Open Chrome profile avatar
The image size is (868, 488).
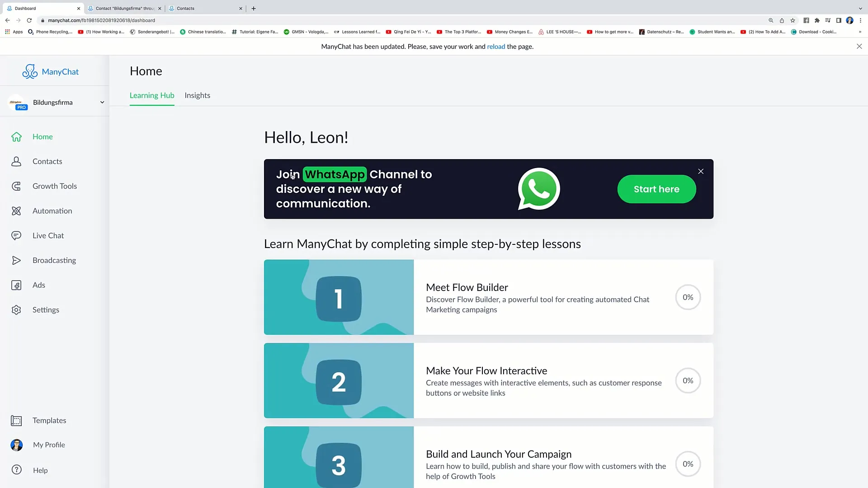pyautogui.click(x=849, y=20)
